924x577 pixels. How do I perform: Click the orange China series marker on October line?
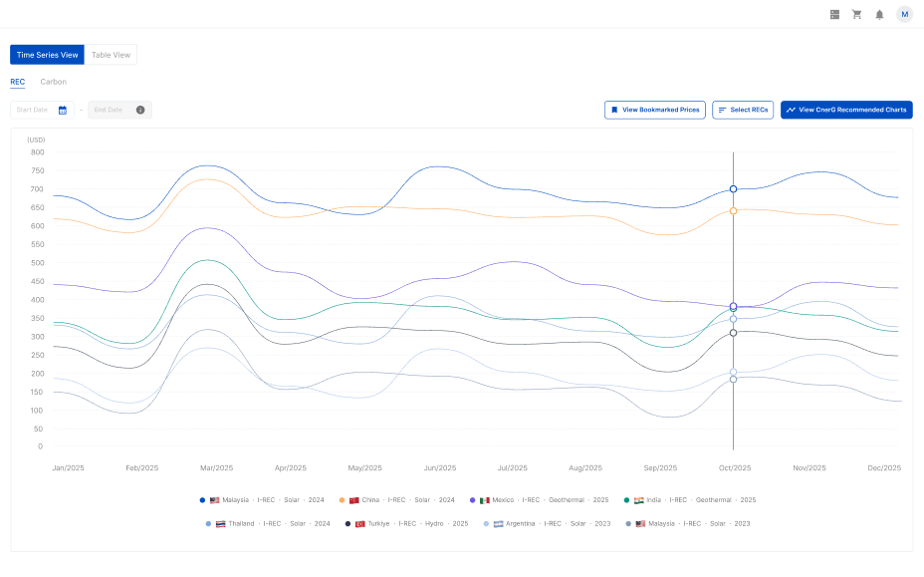pyautogui.click(x=733, y=209)
